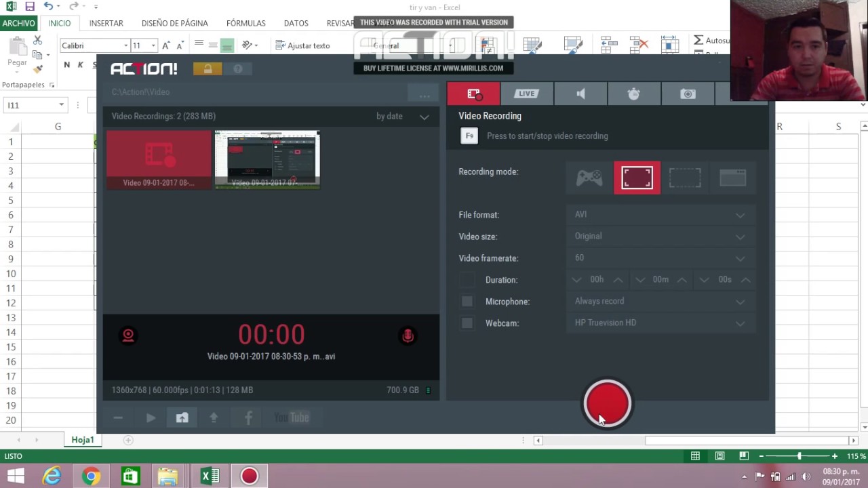The image size is (868, 488).
Task: Open Google Chrome from the taskbar
Action: 91,476
